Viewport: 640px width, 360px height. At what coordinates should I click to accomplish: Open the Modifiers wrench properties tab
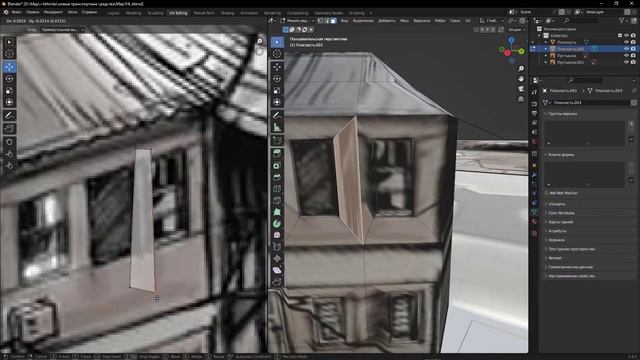(534, 175)
